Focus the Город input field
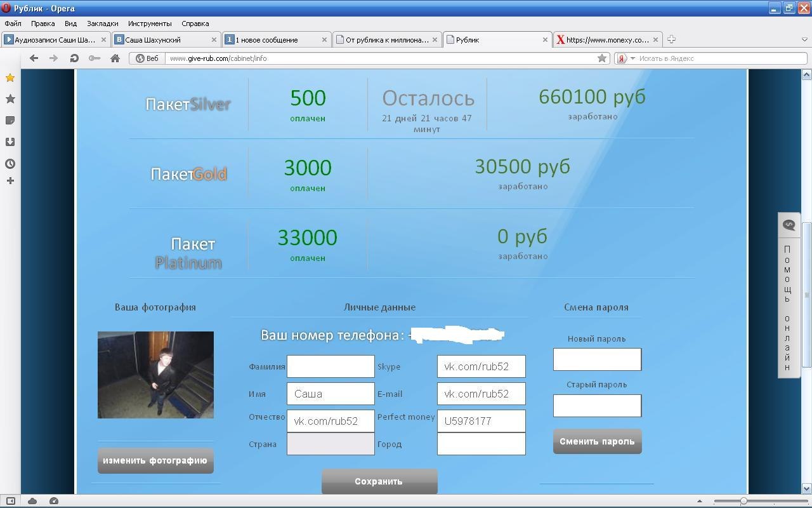The image size is (812, 508). pyautogui.click(x=481, y=444)
